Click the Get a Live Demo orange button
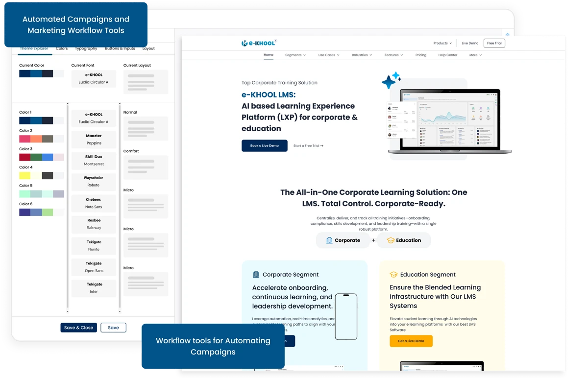The image size is (588, 379). [411, 341]
